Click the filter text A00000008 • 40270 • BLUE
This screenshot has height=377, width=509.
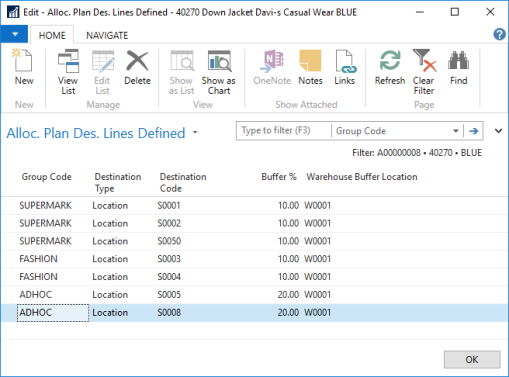pos(429,153)
